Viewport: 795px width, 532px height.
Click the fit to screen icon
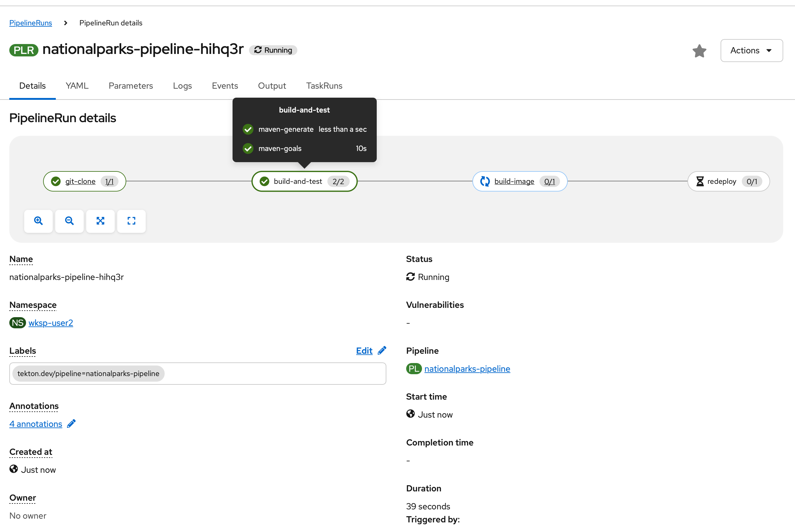[x=100, y=221]
